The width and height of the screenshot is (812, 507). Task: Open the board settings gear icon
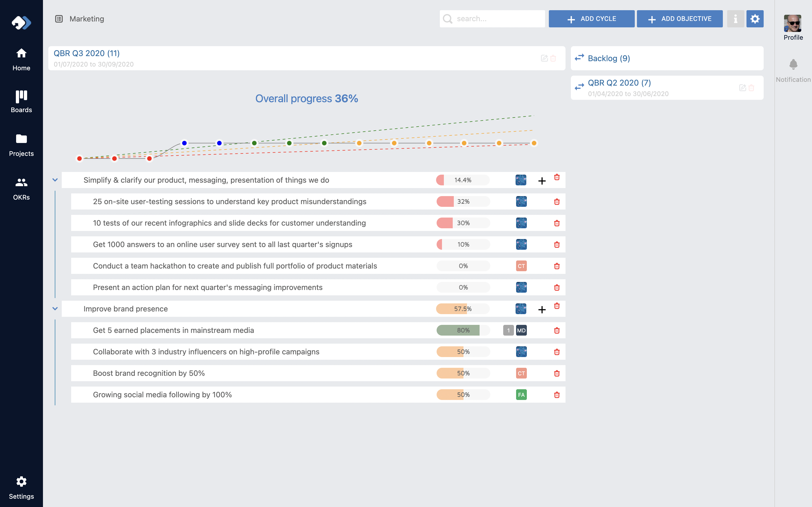tap(755, 19)
